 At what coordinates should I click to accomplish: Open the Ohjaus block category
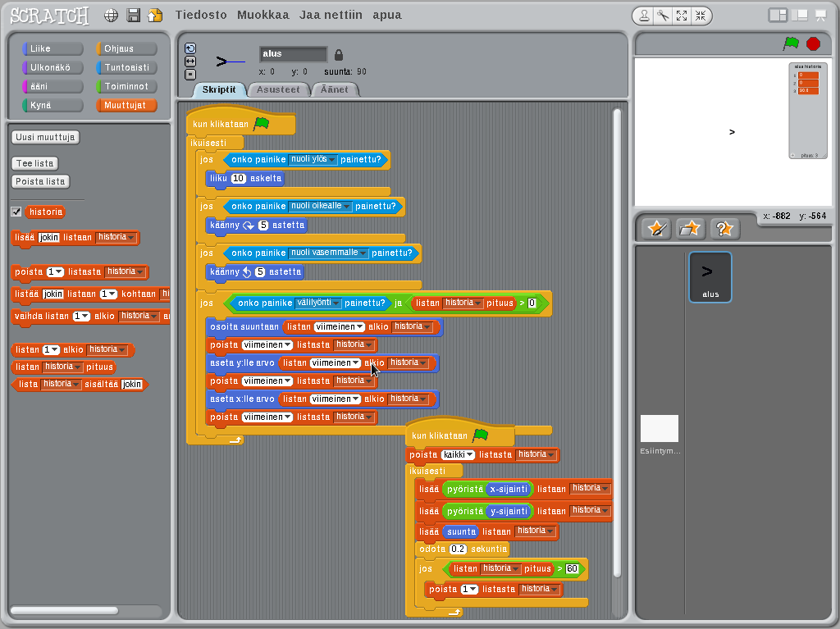pos(126,48)
